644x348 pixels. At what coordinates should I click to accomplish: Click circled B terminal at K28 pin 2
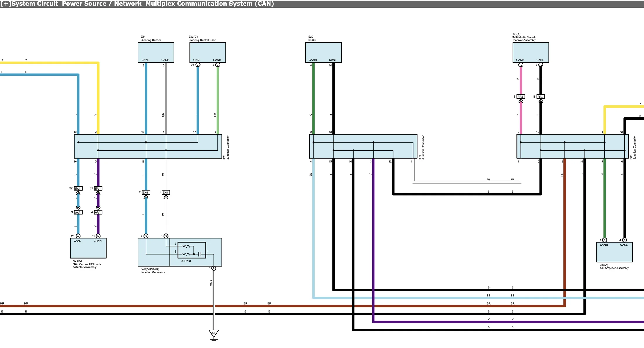[x=146, y=236]
